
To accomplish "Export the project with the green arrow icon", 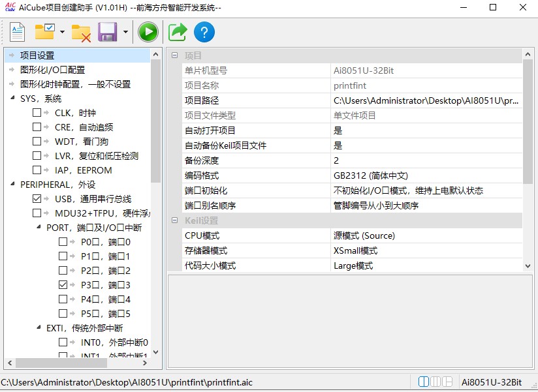I will coord(177,31).
